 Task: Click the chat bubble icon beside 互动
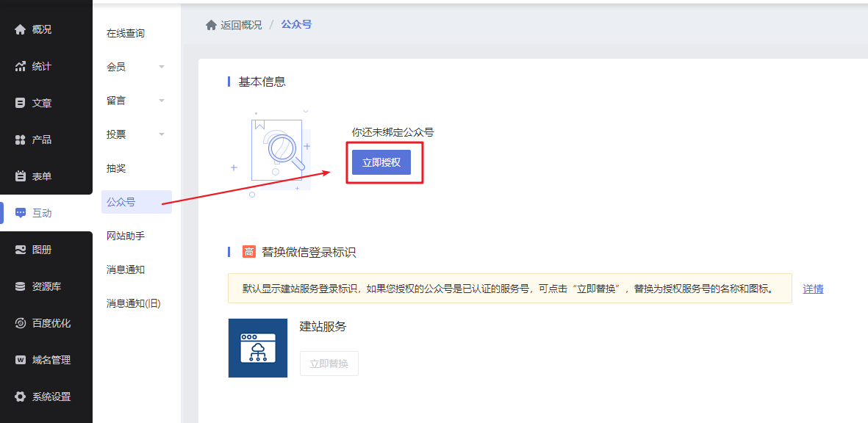point(21,213)
